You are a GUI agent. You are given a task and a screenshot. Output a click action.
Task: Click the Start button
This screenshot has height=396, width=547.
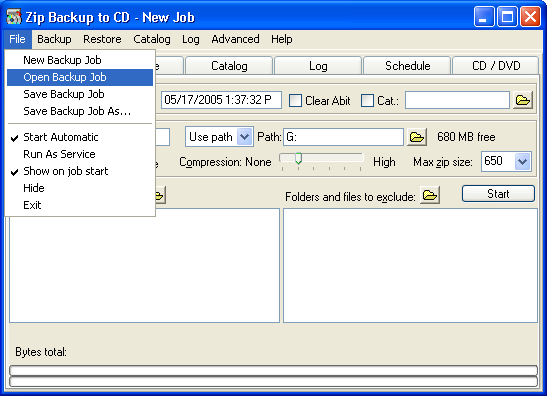[498, 194]
